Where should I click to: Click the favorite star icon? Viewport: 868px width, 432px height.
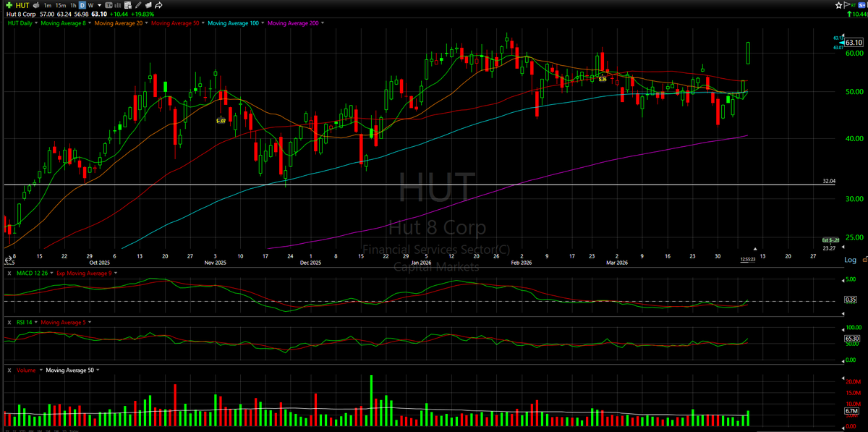pyautogui.click(x=838, y=5)
